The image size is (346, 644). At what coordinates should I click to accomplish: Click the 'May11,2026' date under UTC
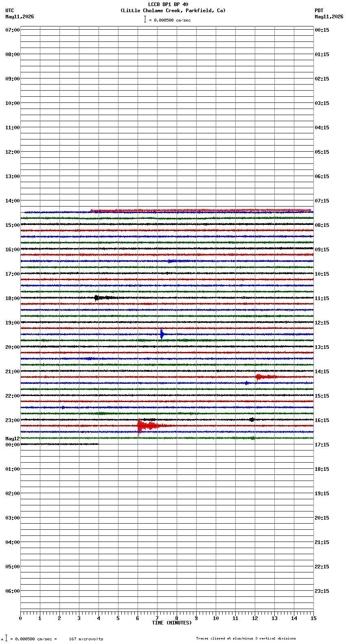click(x=20, y=17)
